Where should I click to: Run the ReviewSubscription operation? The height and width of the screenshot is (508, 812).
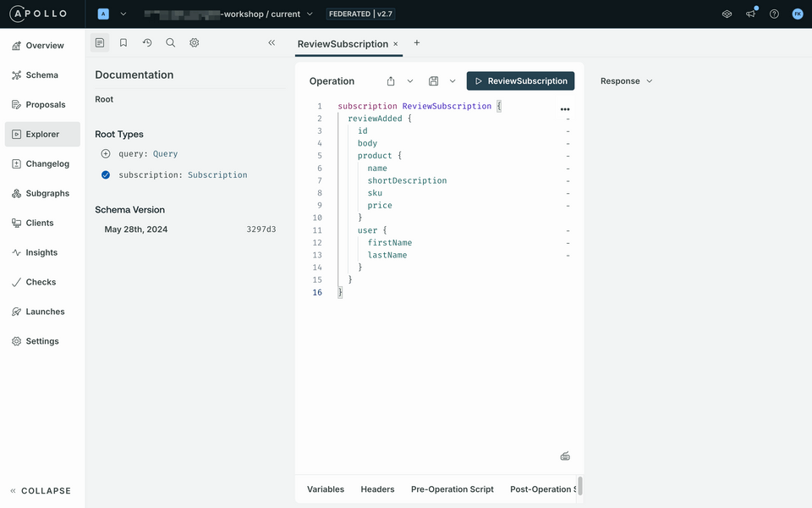(x=520, y=81)
